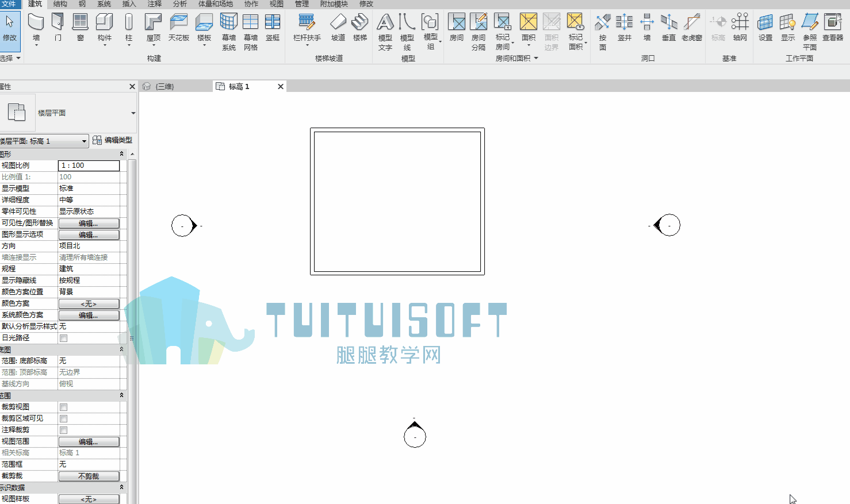Open the 注释 ribbon tab
Screen dimensions: 850x504
[155, 4]
